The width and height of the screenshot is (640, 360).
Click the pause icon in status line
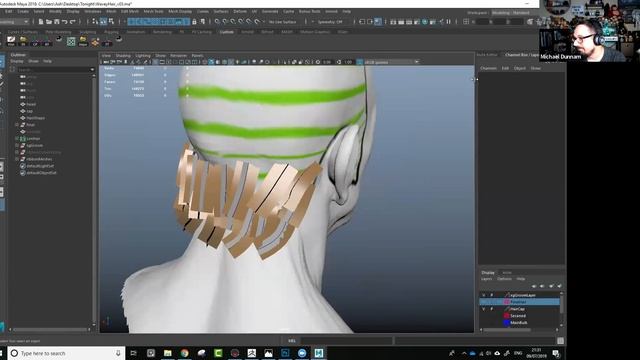449,22
